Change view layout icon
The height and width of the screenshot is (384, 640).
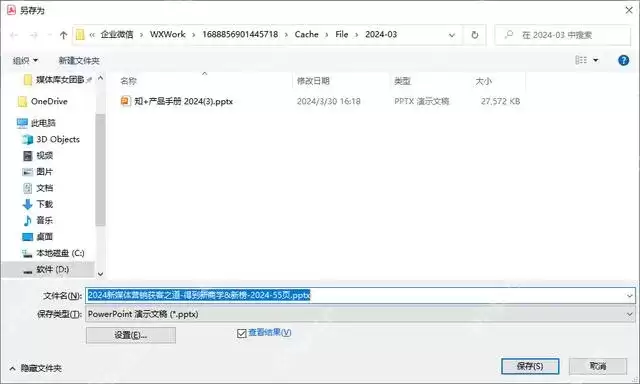(581, 60)
